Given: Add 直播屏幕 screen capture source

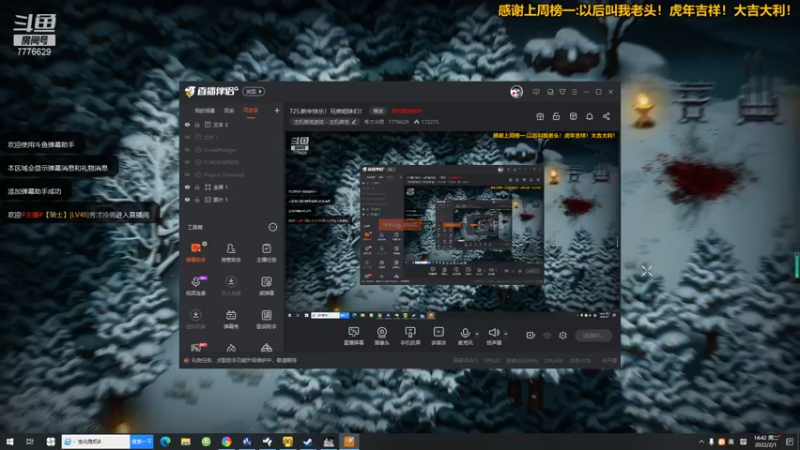Looking at the screenshot, I should pyautogui.click(x=354, y=336).
